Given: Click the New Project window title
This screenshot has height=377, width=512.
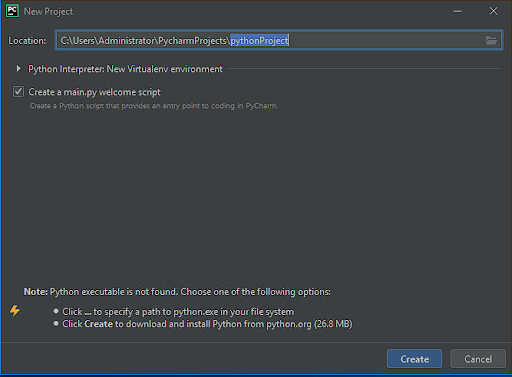Looking at the screenshot, I should click(x=48, y=12).
